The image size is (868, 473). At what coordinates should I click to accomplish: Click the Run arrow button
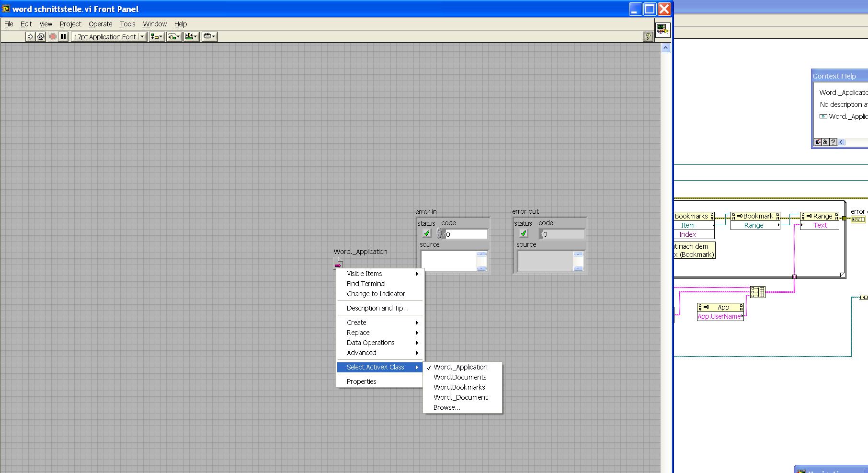point(30,36)
